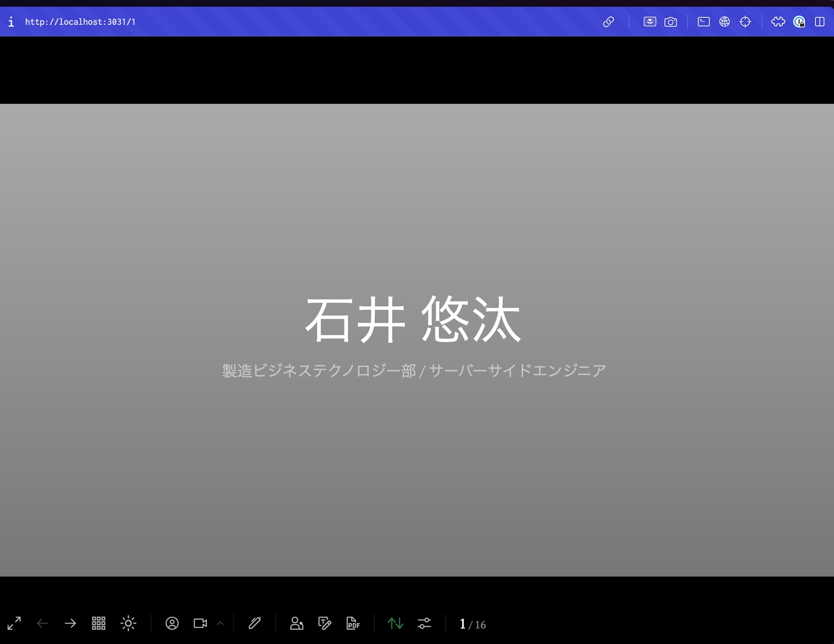Click the localhost:3031/1 address field

[80, 22]
